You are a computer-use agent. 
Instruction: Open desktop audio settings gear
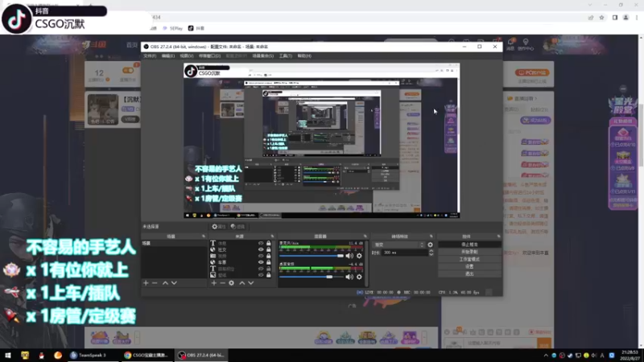[359, 277]
